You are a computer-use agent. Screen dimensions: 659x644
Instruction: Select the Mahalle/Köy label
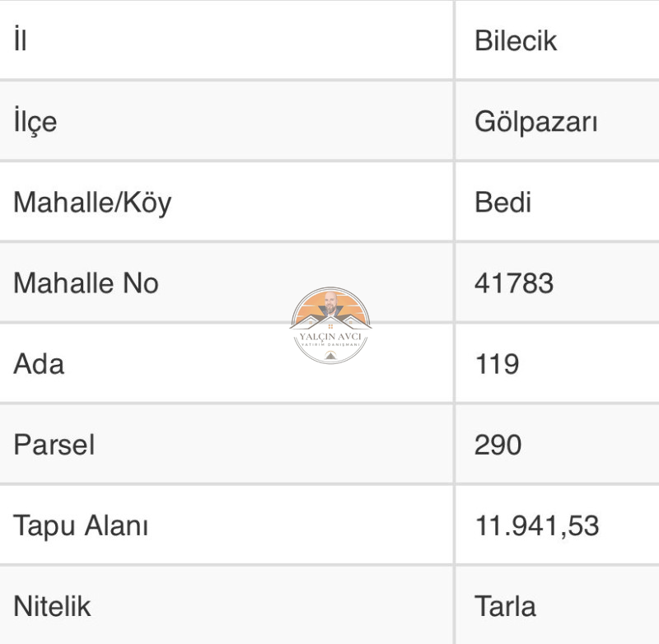tap(92, 203)
